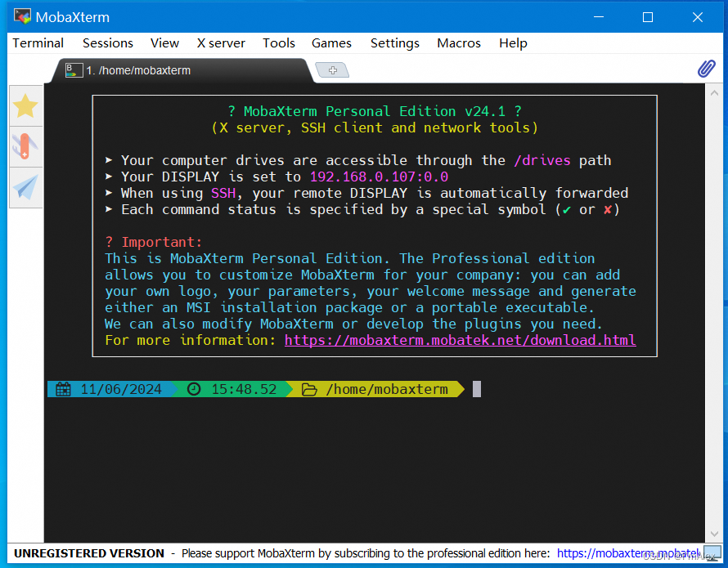Open the Sessions sidebar star icon
The image size is (728, 568).
(25, 105)
